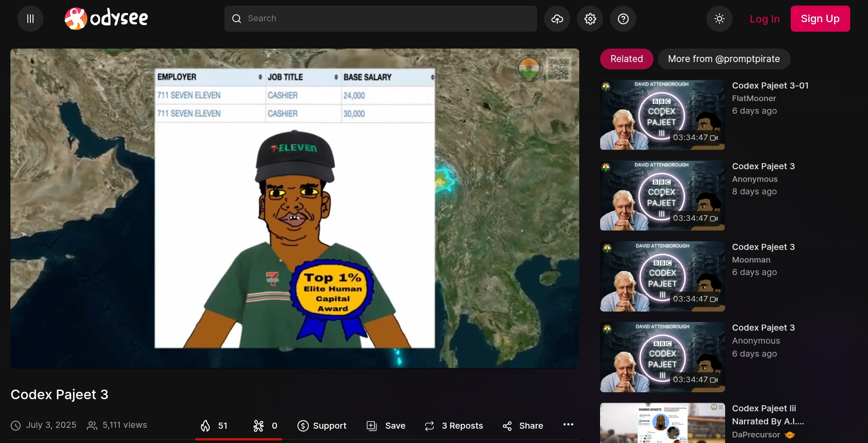868x443 pixels.
Task: Click the Log In link
Action: 765,19
